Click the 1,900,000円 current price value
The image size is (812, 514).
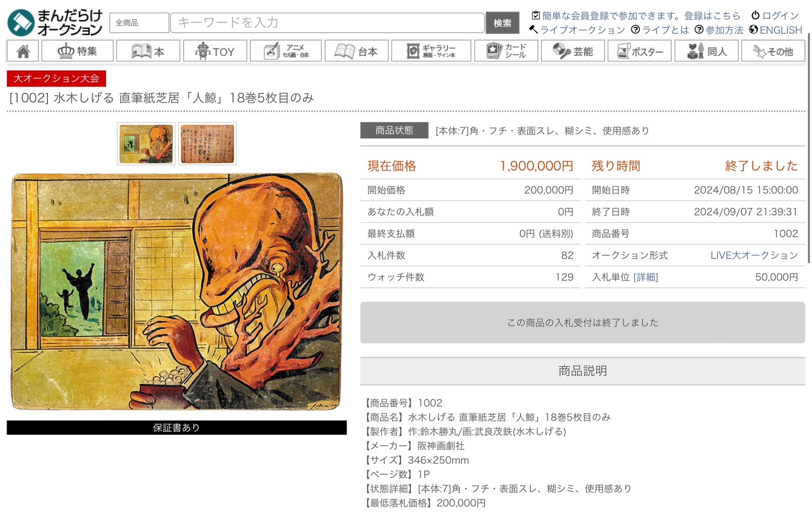(536, 166)
